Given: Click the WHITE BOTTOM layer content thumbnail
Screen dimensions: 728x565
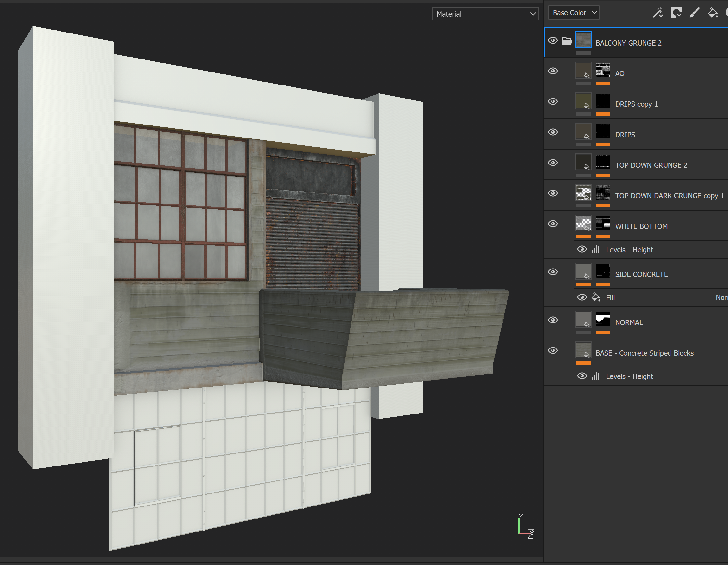Looking at the screenshot, I should click(x=583, y=223).
